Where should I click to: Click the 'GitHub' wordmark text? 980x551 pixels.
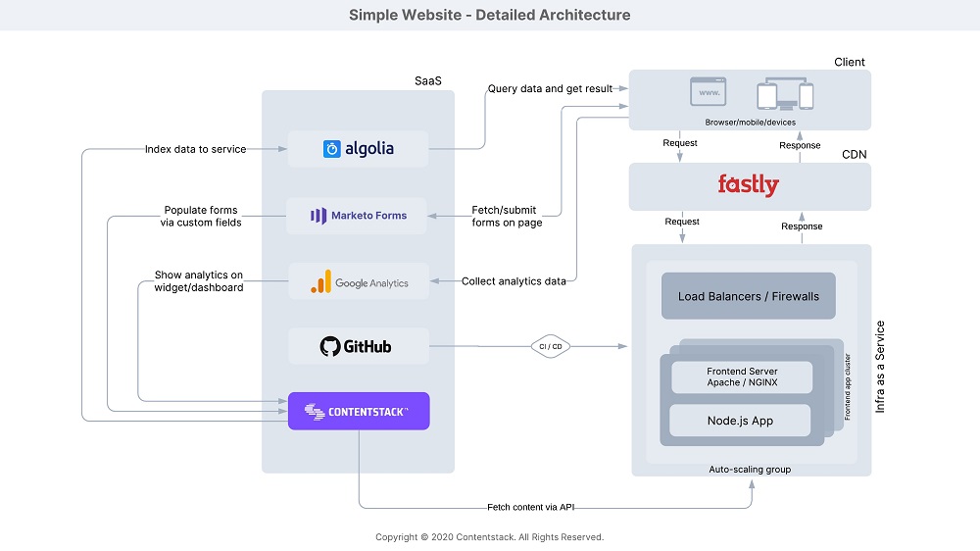point(367,346)
